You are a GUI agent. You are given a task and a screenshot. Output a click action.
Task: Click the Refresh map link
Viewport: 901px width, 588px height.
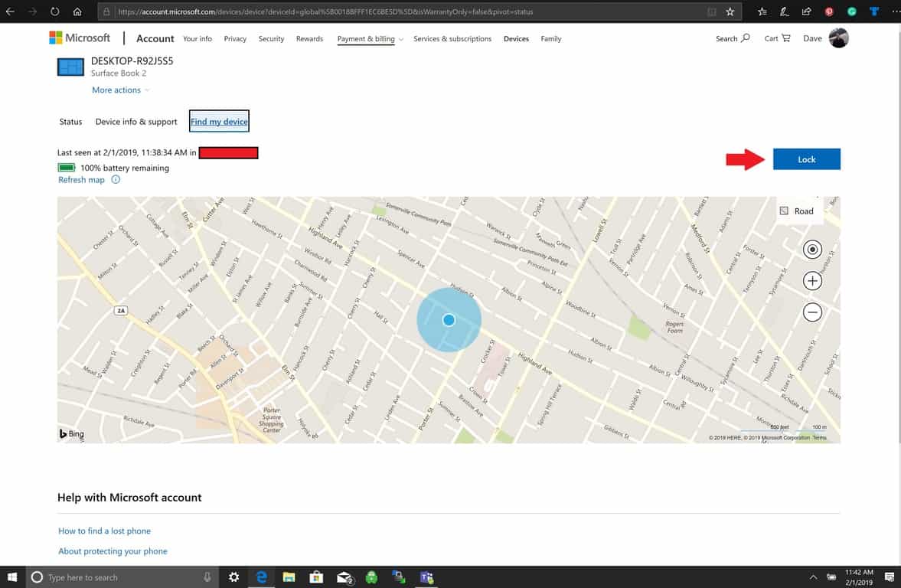click(81, 180)
